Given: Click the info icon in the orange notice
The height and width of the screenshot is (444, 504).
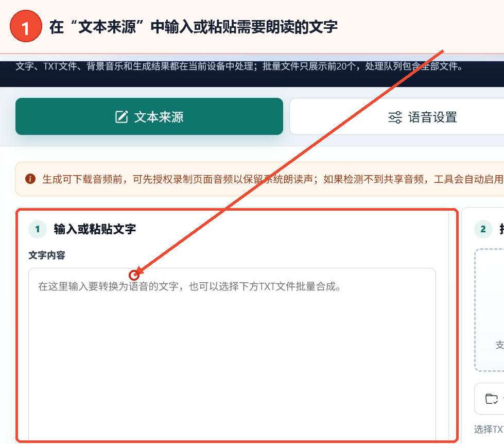Looking at the screenshot, I should [30, 179].
